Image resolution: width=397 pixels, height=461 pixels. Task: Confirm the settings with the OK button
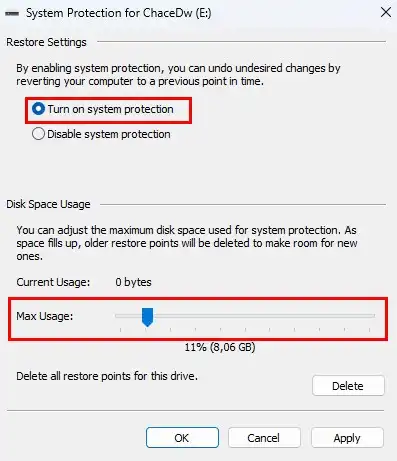pos(182,438)
